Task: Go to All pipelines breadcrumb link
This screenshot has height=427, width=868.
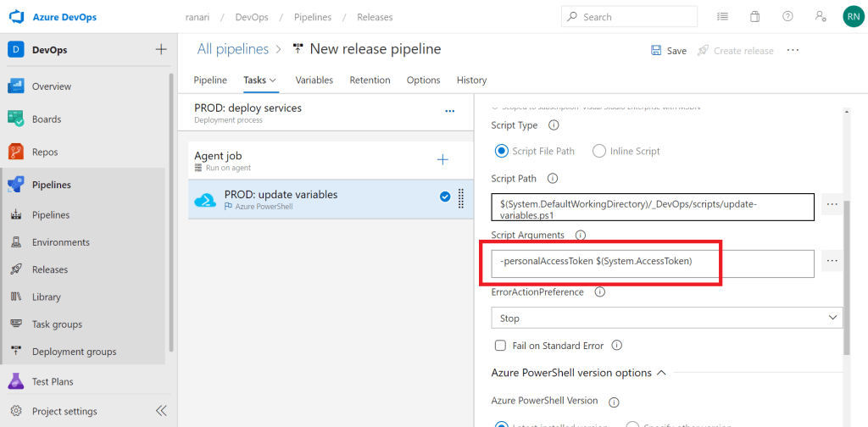Action: (232, 49)
